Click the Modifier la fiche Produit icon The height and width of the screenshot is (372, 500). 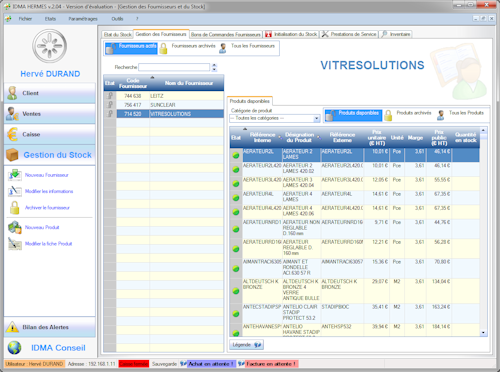click(x=15, y=243)
